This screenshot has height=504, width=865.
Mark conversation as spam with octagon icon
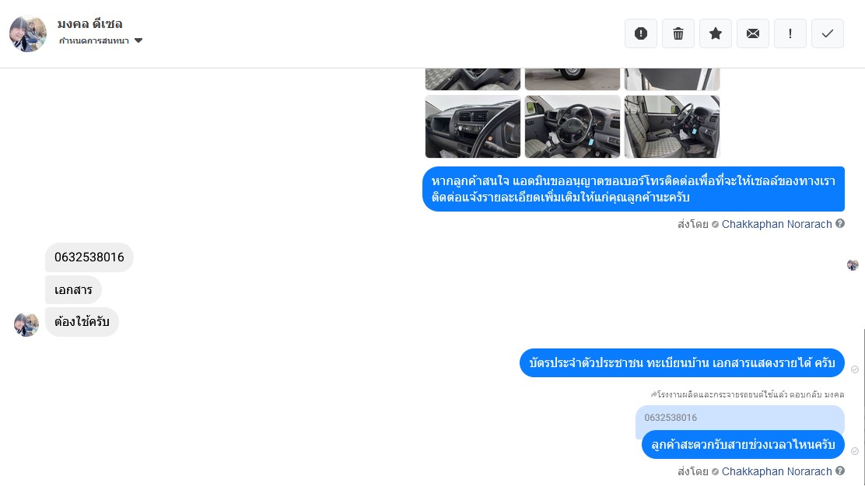tap(640, 33)
